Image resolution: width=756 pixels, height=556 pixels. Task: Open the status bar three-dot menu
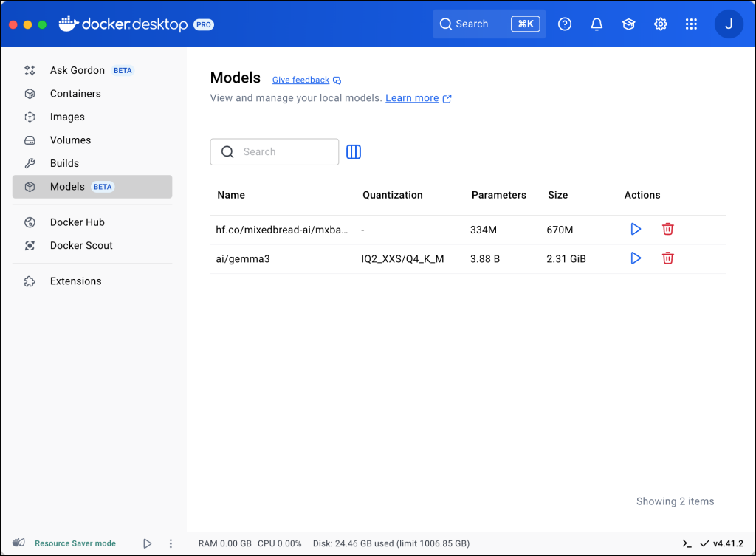click(171, 543)
